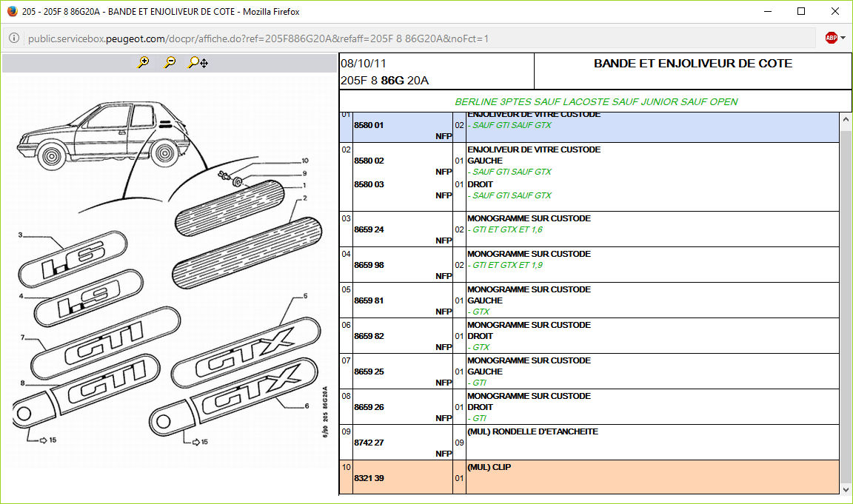Image resolution: width=853 pixels, height=504 pixels.
Task: Click the scrollbar down arrow in parts list
Action: coord(846,489)
